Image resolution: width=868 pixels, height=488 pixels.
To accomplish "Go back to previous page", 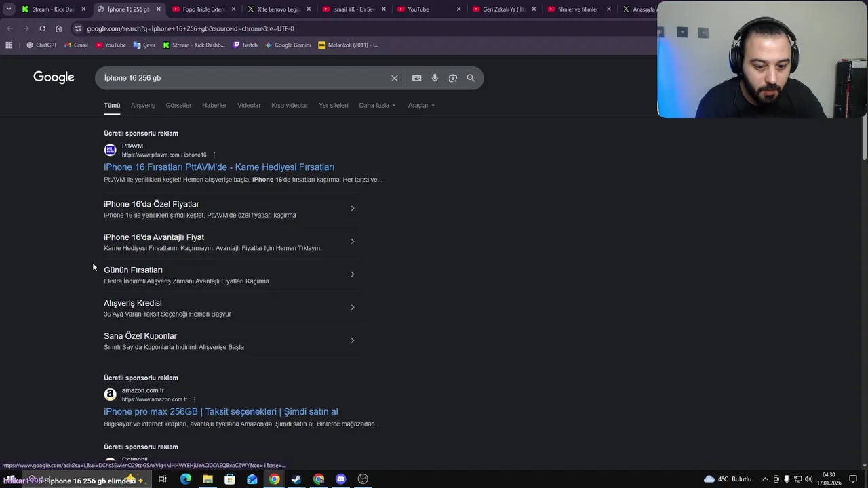I will 9,28.
